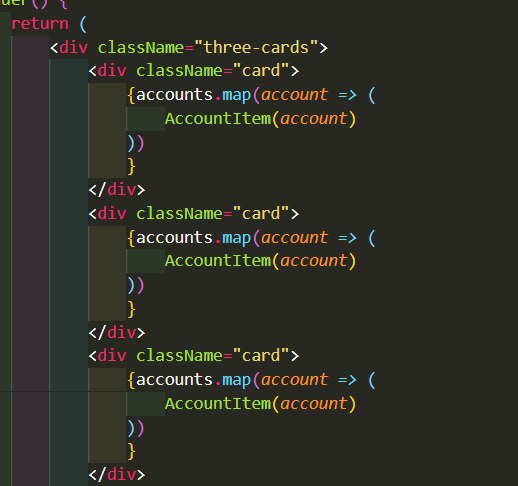Viewport: 518px width, 486px height.
Task: Place cursor on "three-cards" string
Action: pyautogui.click(x=256, y=47)
